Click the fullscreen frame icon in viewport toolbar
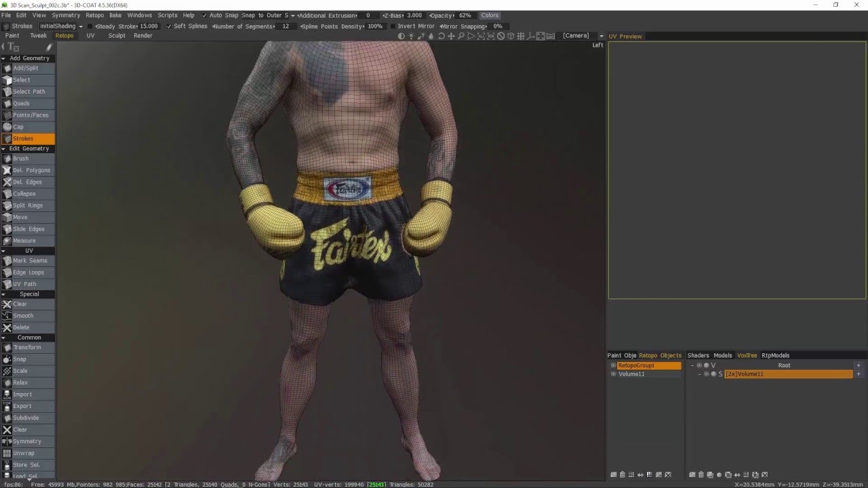 coord(540,36)
